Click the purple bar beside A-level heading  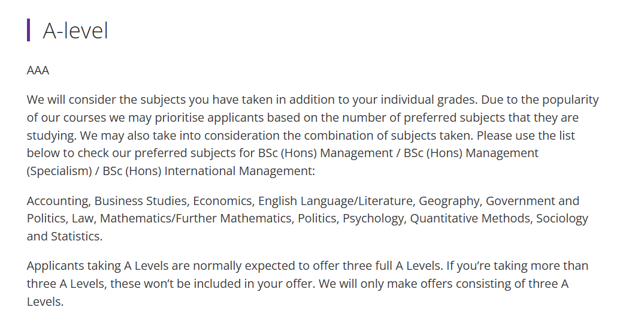(28, 30)
